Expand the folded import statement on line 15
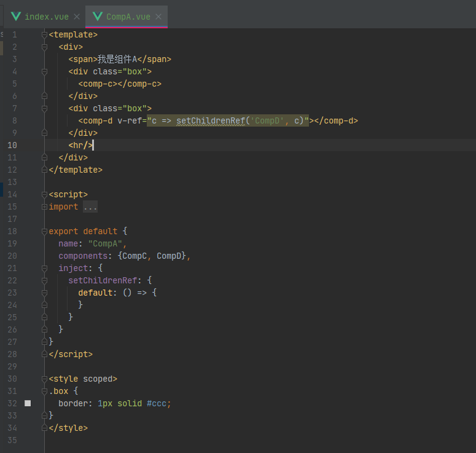The image size is (476, 453). pos(44,207)
